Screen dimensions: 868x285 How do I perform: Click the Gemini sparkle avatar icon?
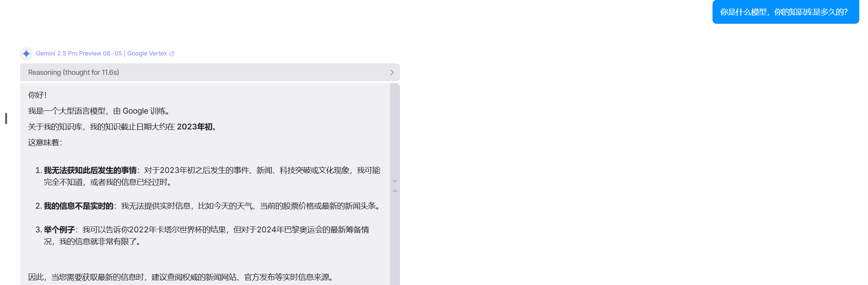point(26,53)
